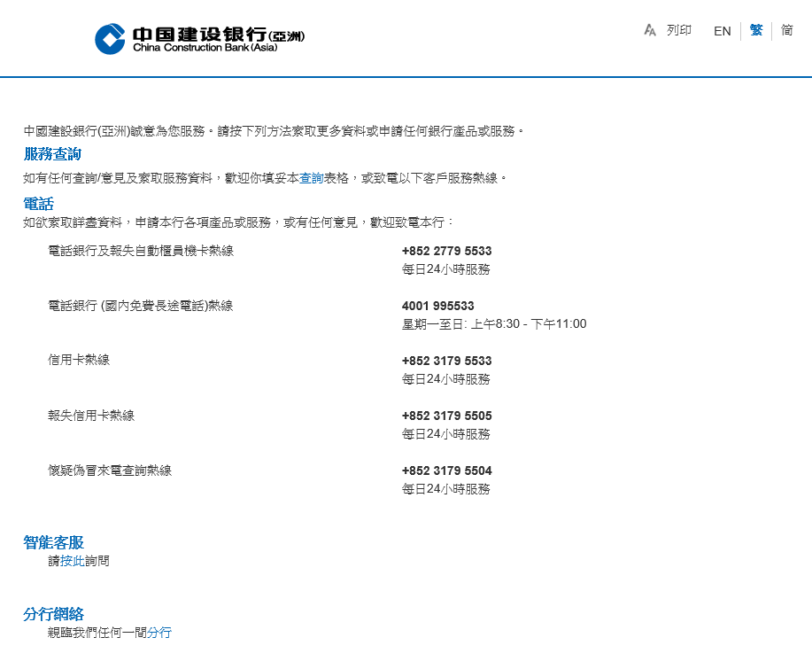Switch language to EN
Screen dimensions: 812x661
pos(722,31)
